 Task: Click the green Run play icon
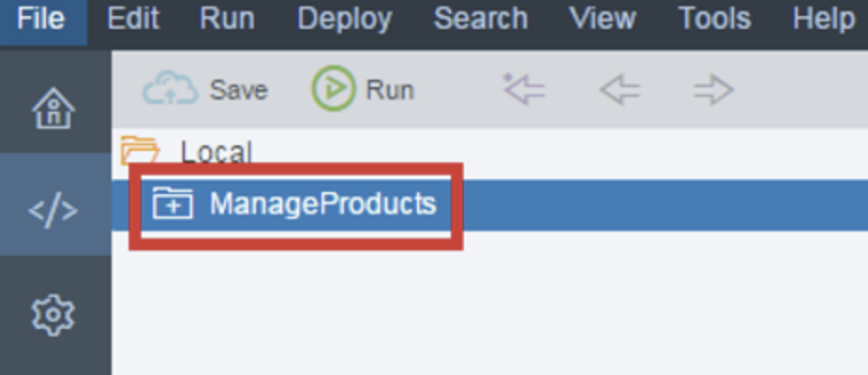[333, 88]
